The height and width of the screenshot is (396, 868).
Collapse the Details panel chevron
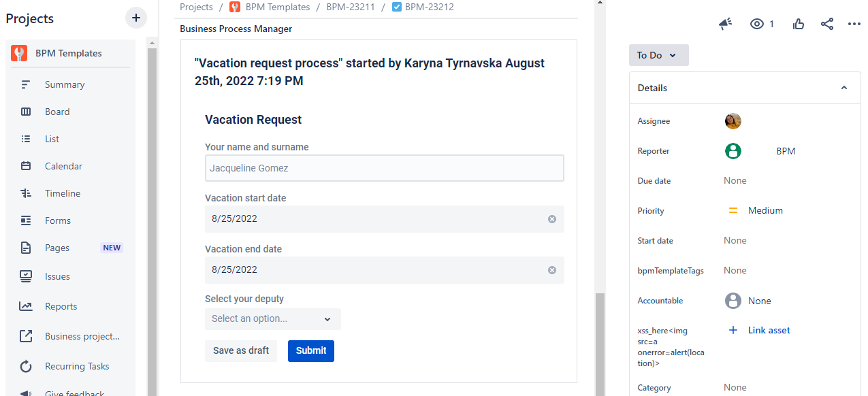click(x=844, y=88)
